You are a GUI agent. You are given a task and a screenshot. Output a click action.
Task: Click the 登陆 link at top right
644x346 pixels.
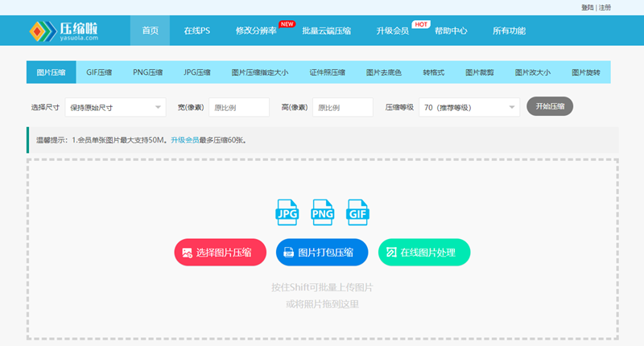(588, 7)
